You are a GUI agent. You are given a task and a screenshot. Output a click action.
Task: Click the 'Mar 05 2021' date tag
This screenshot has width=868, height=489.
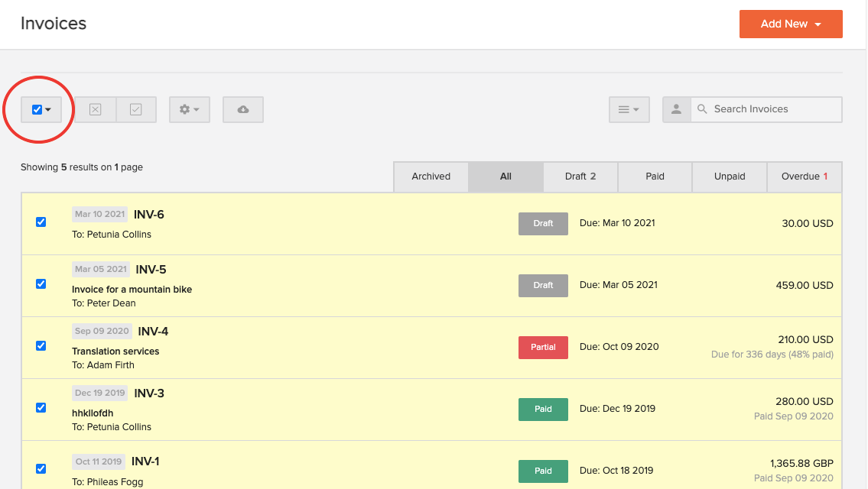[101, 269]
